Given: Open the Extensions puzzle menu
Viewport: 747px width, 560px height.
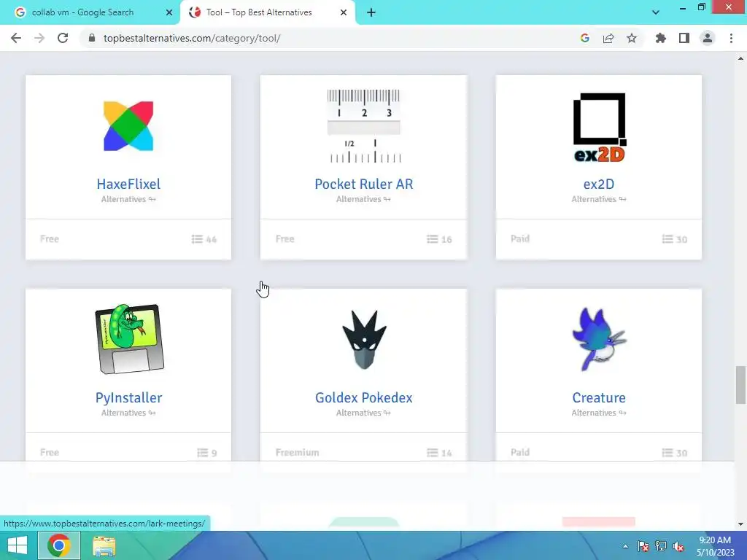Looking at the screenshot, I should point(660,38).
